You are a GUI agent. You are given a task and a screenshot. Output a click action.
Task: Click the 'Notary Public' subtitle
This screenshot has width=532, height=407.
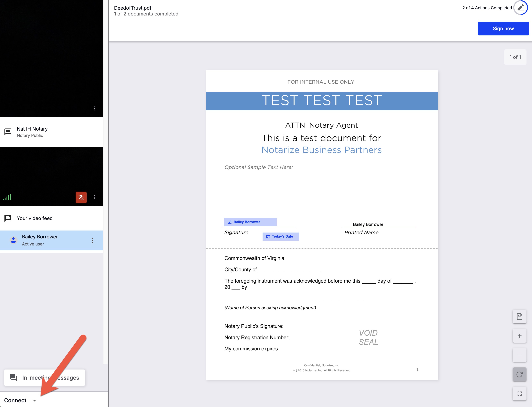coord(30,135)
